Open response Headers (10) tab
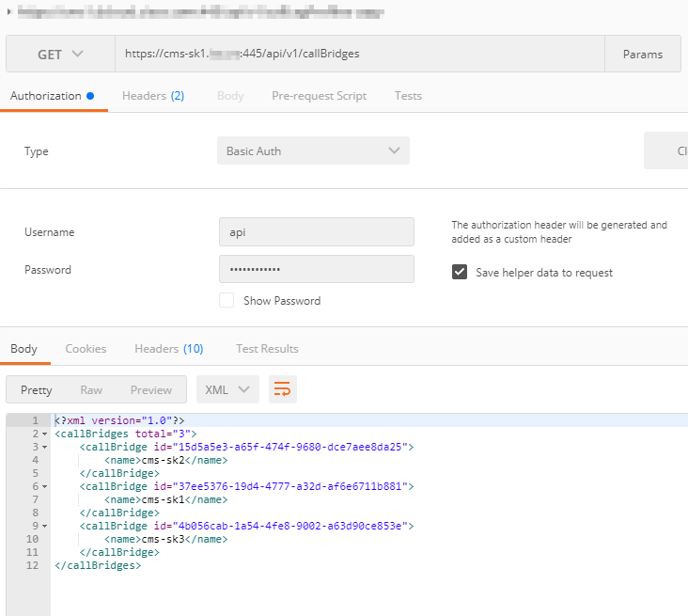This screenshot has height=616, width=688. pyautogui.click(x=169, y=349)
